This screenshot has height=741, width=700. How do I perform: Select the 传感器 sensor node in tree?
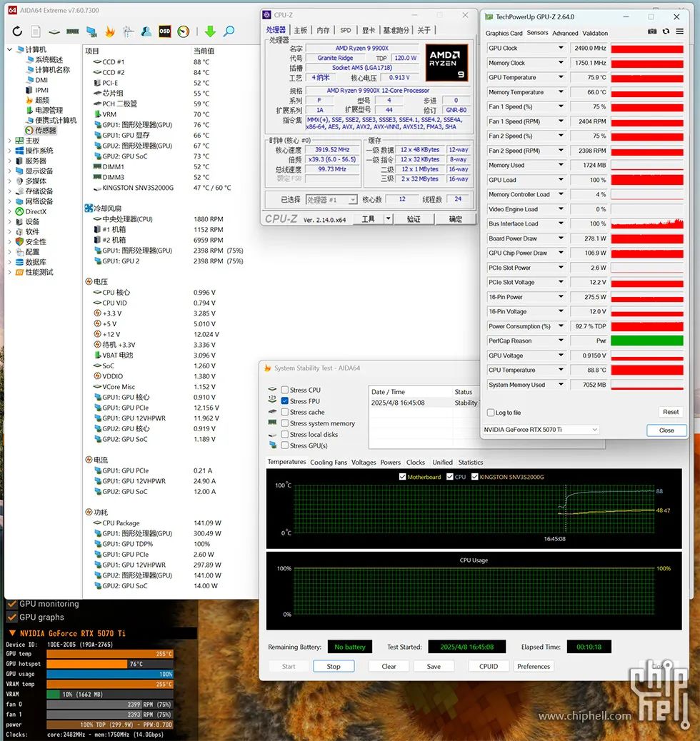[x=41, y=131]
